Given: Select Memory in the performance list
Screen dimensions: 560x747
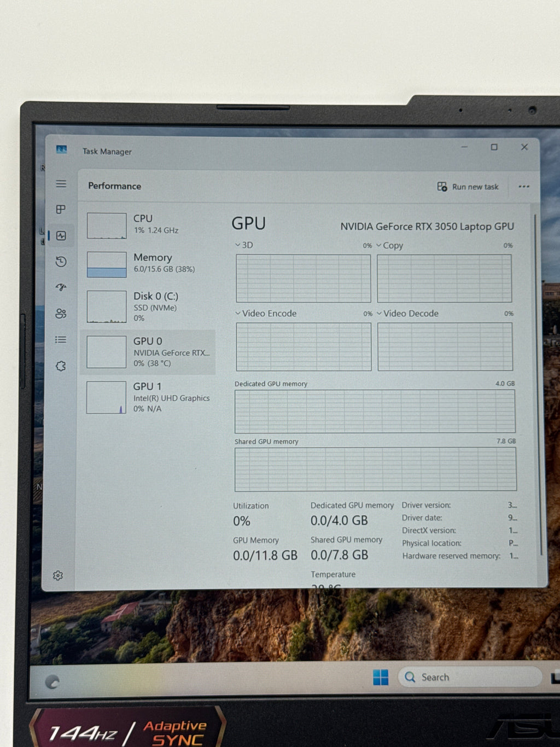Looking at the screenshot, I should [148, 263].
